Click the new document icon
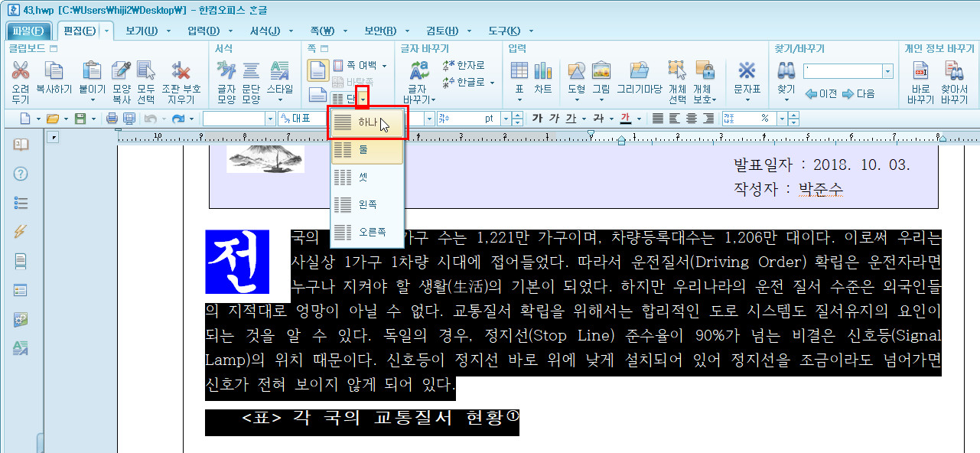The width and height of the screenshot is (980, 453). pyautogui.click(x=25, y=119)
